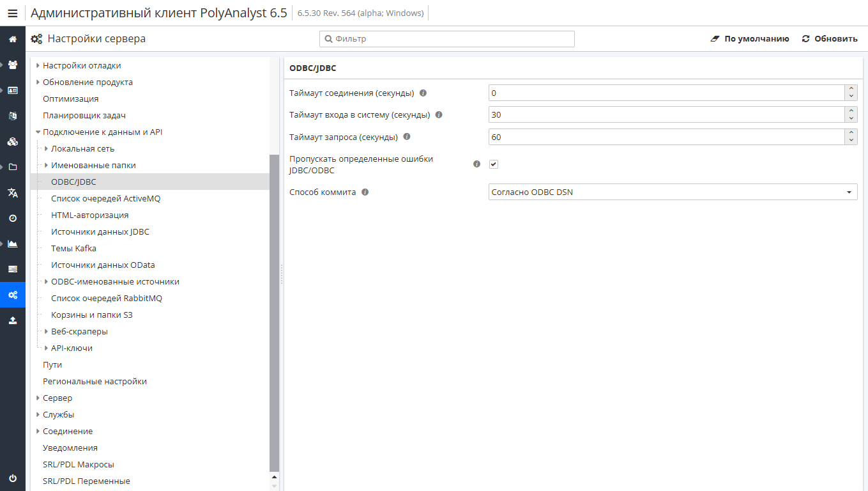The height and width of the screenshot is (491, 868).
Task: Decrease Таймаут соединения value
Action: (x=851, y=97)
